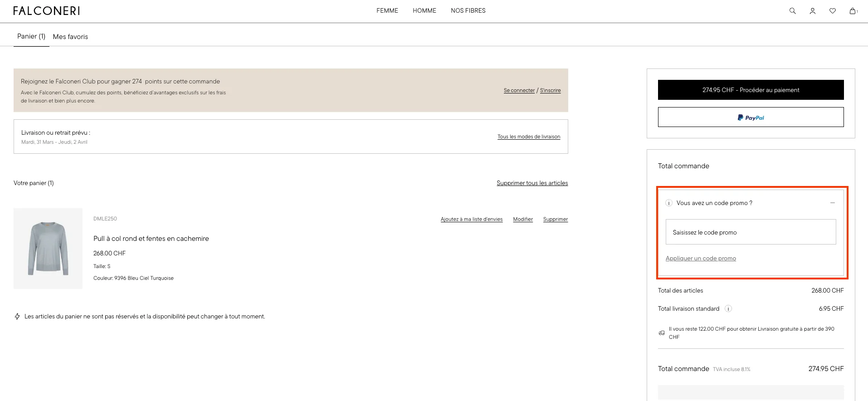Switch to Mes favoris tab
The height and width of the screenshot is (401, 868).
[x=70, y=37]
